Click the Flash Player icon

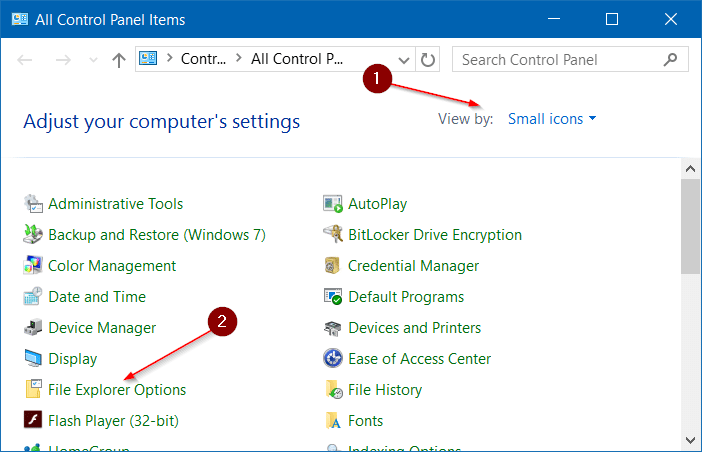pos(33,420)
